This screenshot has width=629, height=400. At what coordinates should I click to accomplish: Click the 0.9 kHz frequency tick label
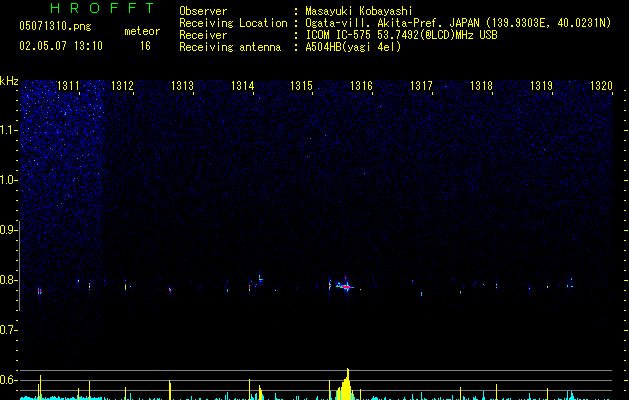[x=9, y=230]
